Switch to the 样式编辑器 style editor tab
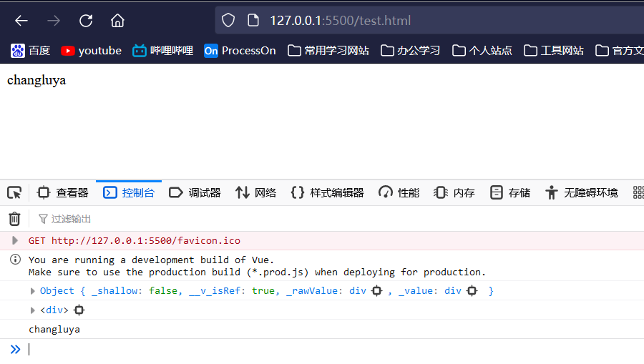Image resolution: width=644 pixels, height=364 pixels. pos(327,193)
